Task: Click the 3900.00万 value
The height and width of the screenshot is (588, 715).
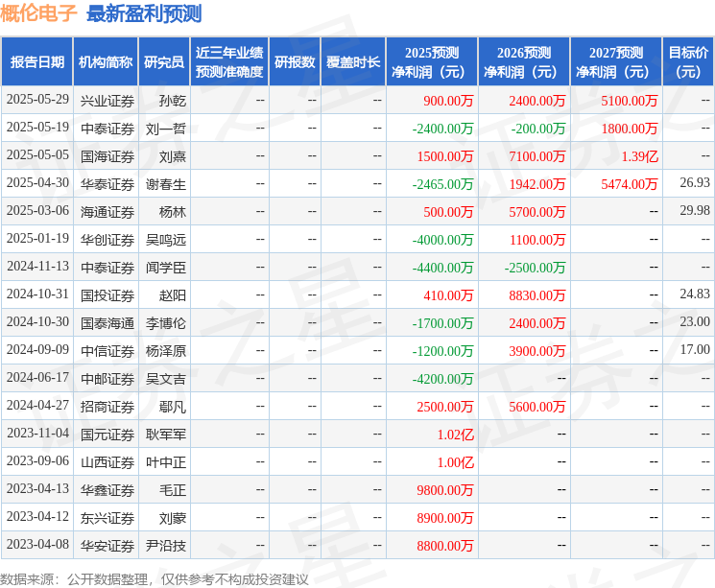Action: point(537,350)
